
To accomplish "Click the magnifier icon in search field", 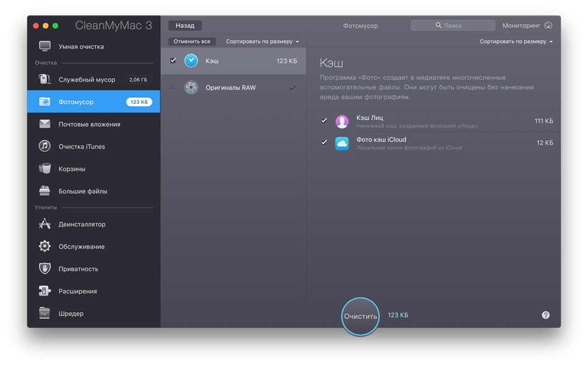I will (438, 25).
